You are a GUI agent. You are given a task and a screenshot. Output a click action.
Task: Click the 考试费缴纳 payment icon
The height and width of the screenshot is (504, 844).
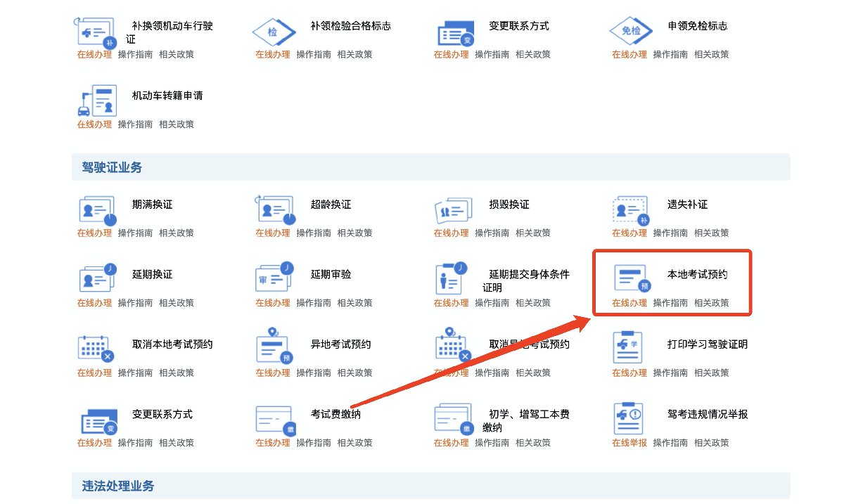tap(274, 419)
